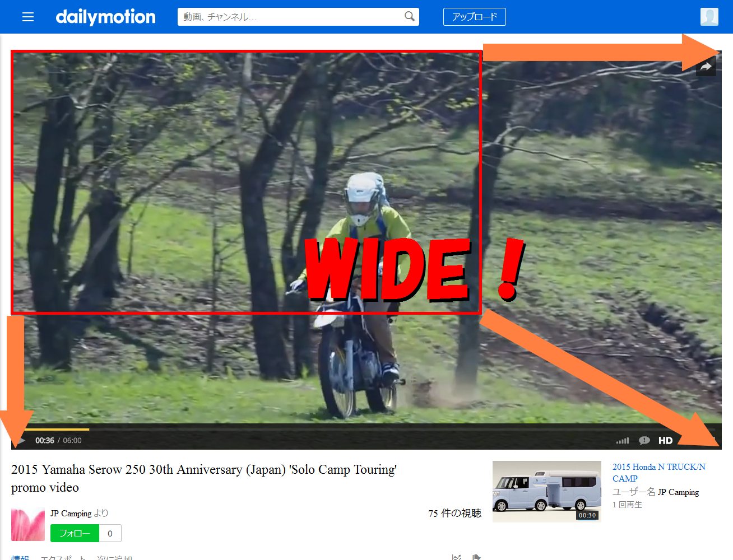Flag the video using the flag icon
Image resolution: width=733 pixels, height=560 pixels.
476,556
